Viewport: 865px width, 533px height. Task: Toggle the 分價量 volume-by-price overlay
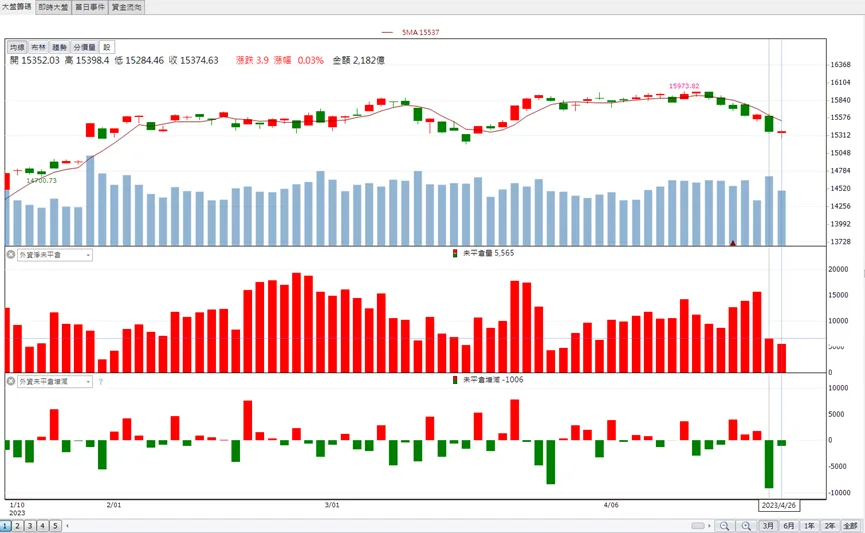[x=84, y=47]
